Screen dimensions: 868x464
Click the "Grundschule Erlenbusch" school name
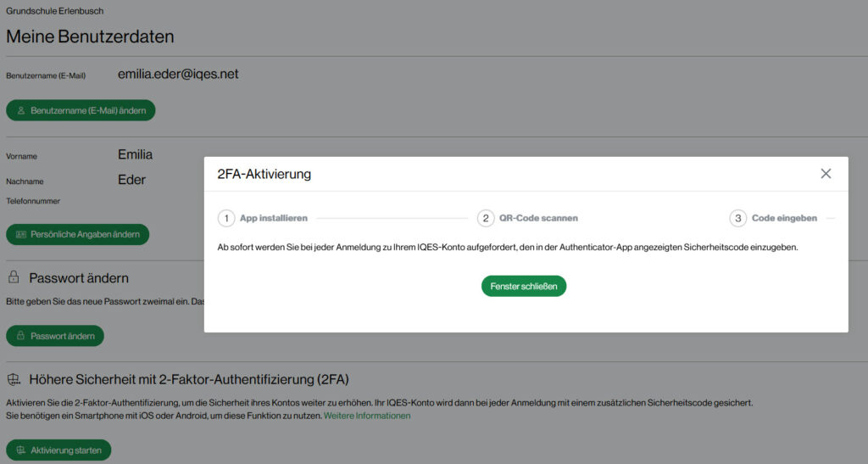tap(54, 11)
